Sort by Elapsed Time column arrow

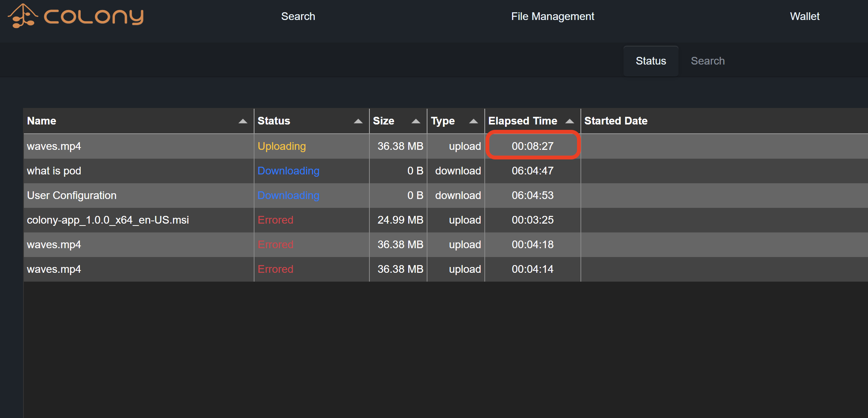(569, 121)
